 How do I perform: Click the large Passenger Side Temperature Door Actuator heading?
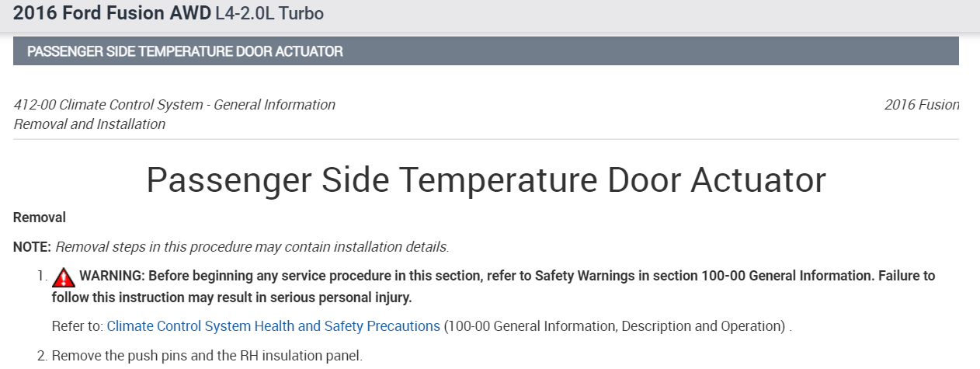tap(485, 180)
